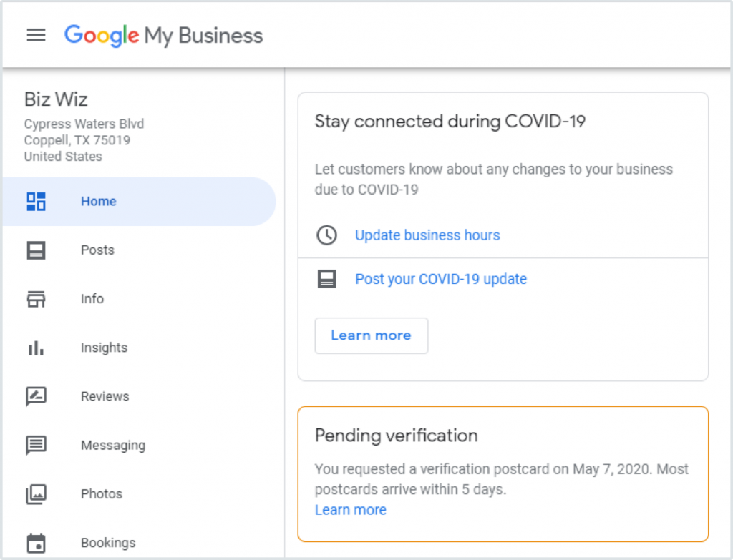Select the Bookings menu entry

tap(107, 542)
